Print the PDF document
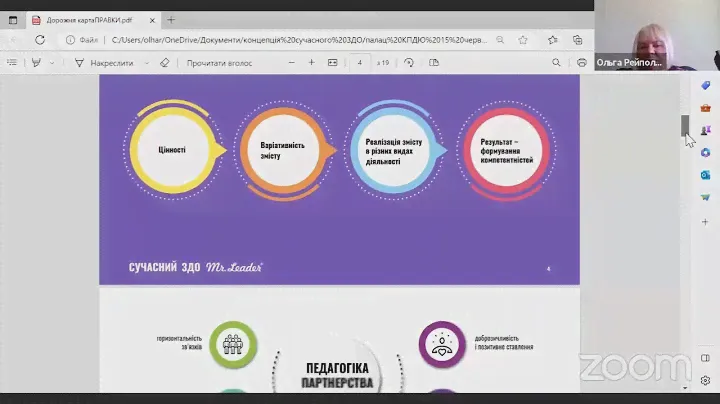The height and width of the screenshot is (404, 720). [x=582, y=62]
